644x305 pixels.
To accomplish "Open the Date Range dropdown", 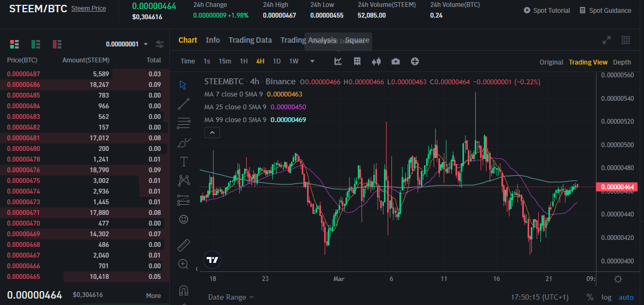I will (231, 297).
